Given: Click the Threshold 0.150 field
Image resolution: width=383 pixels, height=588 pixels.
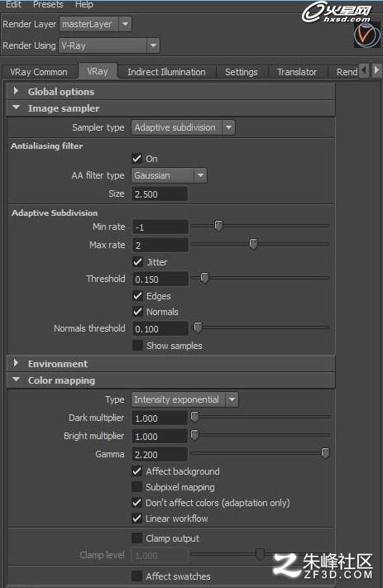Looking at the screenshot, I should click(x=160, y=279).
